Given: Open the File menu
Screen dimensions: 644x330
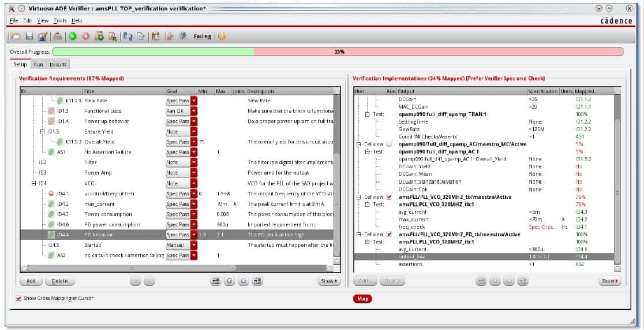Looking at the screenshot, I should 14,21.
